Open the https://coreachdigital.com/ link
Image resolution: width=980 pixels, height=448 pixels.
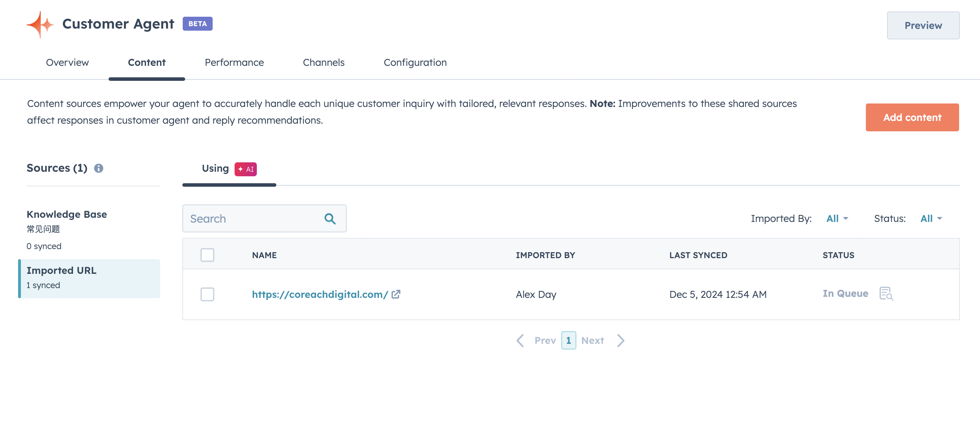click(320, 294)
